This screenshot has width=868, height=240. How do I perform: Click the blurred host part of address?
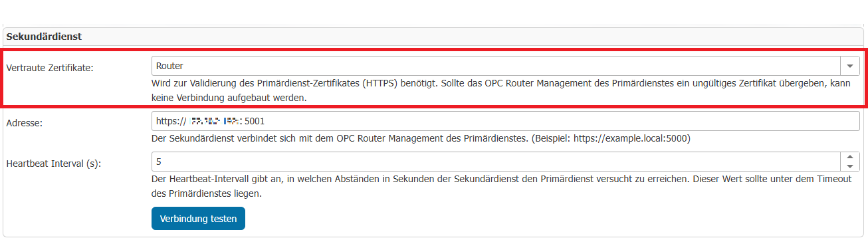[215, 122]
